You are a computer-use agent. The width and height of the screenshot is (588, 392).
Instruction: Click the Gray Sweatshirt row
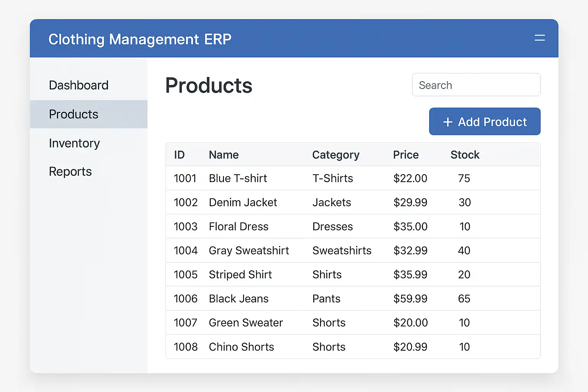point(249,251)
